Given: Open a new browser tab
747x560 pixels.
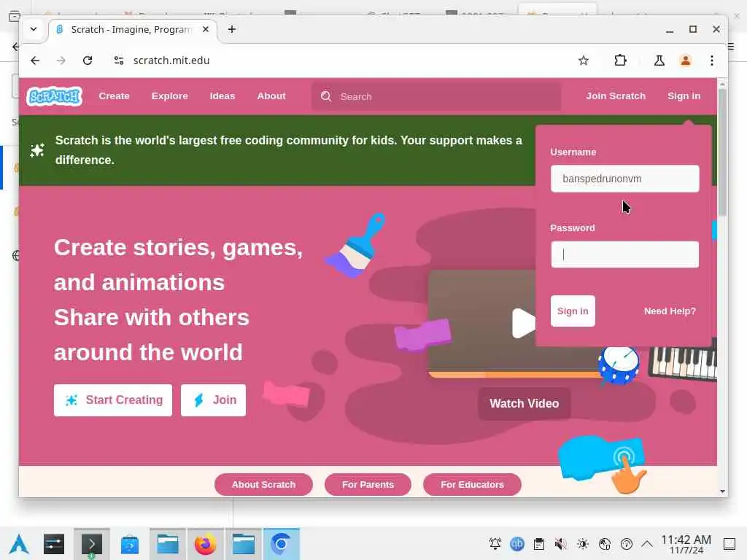Looking at the screenshot, I should (231, 29).
